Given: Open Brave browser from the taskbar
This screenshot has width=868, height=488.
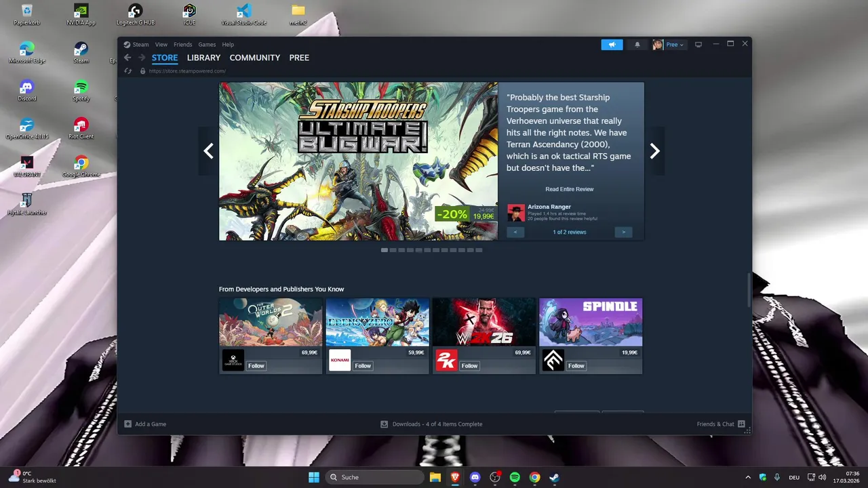Looking at the screenshot, I should coord(455,477).
